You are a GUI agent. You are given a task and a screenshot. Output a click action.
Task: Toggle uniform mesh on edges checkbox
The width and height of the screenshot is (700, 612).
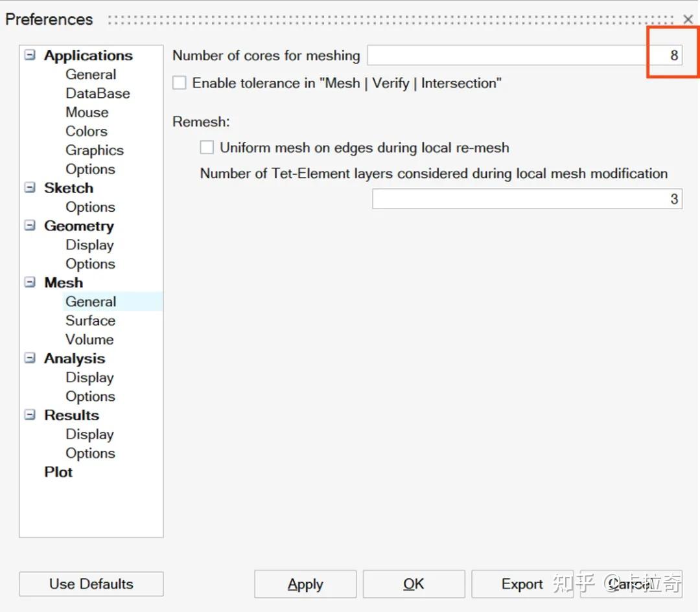207,148
